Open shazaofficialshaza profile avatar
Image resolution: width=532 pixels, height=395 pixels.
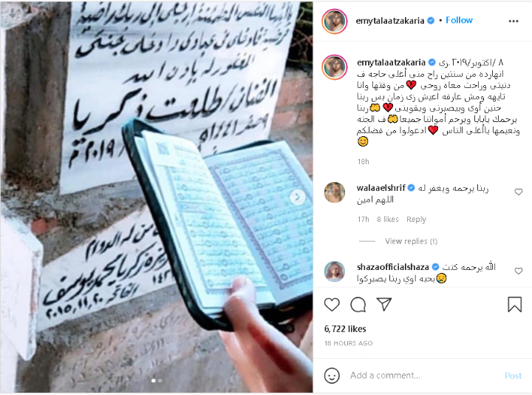tap(335, 271)
